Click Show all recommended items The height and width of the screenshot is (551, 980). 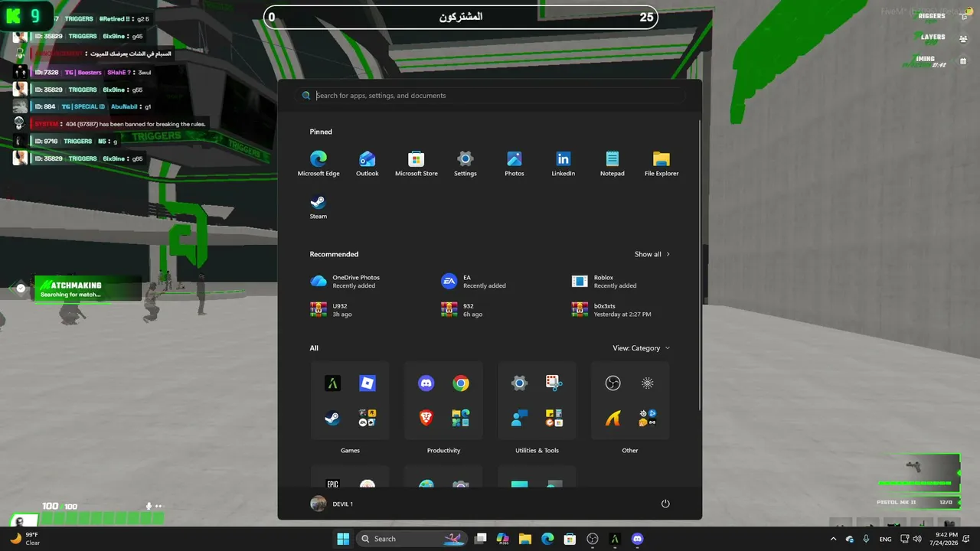(652, 254)
